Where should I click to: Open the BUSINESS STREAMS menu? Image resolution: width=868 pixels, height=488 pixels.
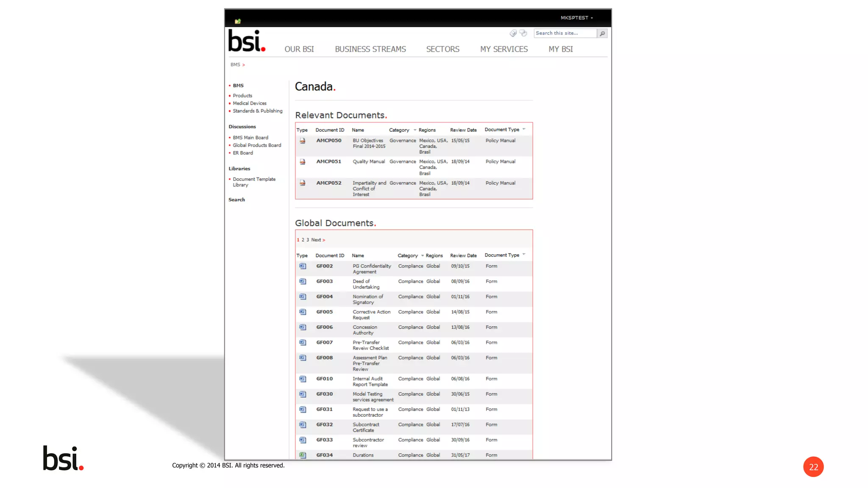pos(370,49)
